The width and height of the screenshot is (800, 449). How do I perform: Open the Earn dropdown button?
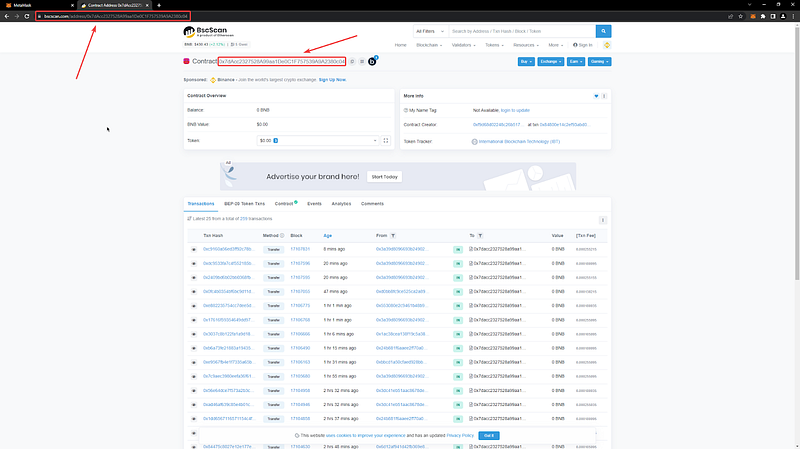(x=576, y=61)
